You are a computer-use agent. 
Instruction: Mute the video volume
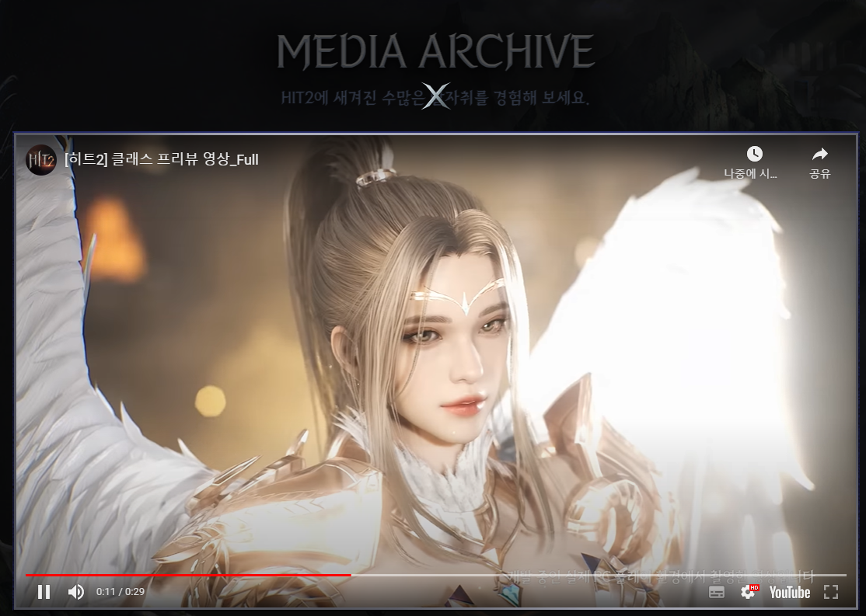75,592
